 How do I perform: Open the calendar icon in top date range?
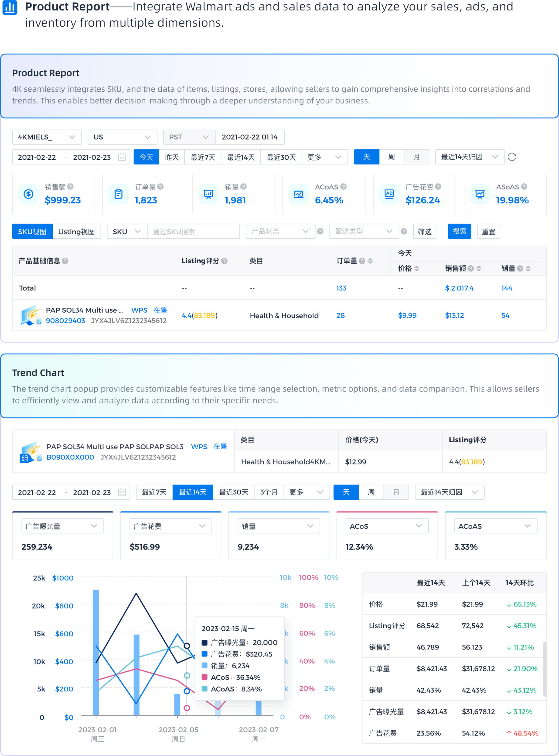[x=122, y=157]
